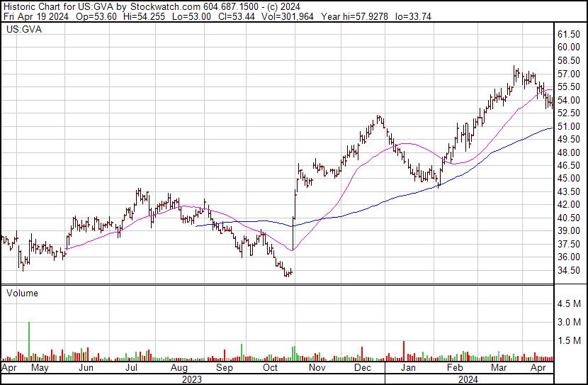Screen dimensions: 588x385
Task: Click the 2024 year label
Action: click(x=469, y=379)
